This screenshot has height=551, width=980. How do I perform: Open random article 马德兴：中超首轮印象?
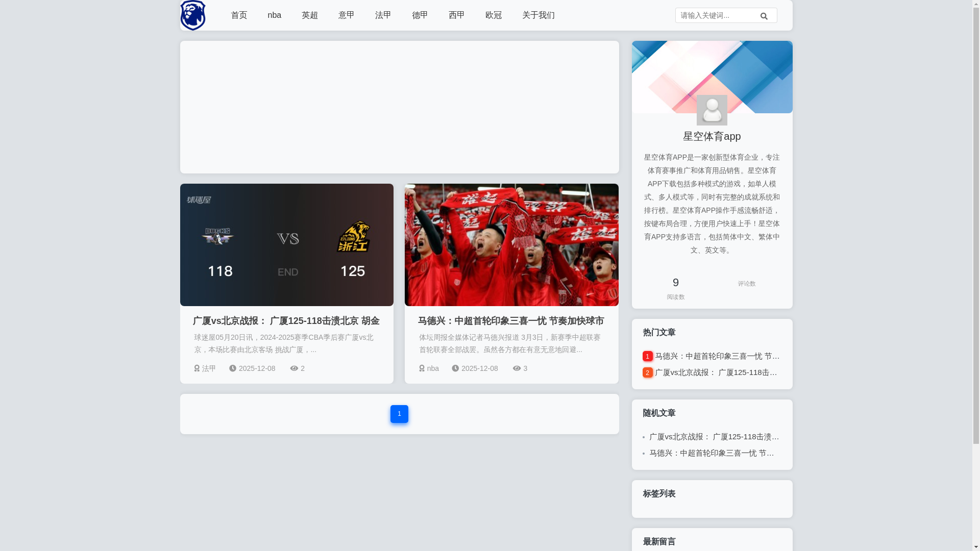(713, 453)
